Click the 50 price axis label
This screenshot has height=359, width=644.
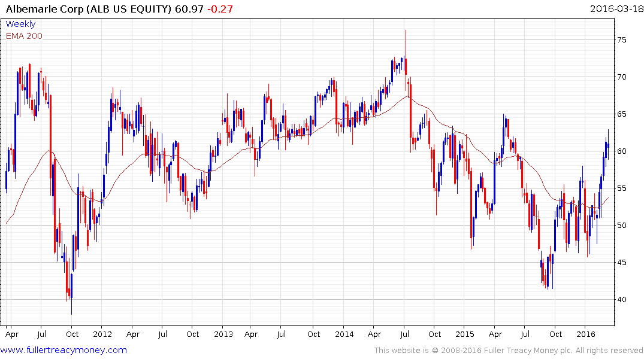tap(621, 225)
